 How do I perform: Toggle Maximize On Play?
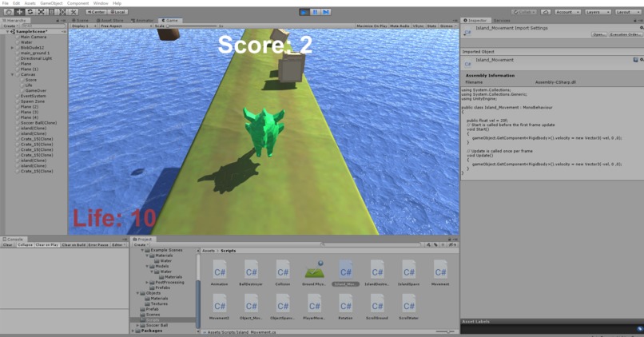tap(372, 26)
